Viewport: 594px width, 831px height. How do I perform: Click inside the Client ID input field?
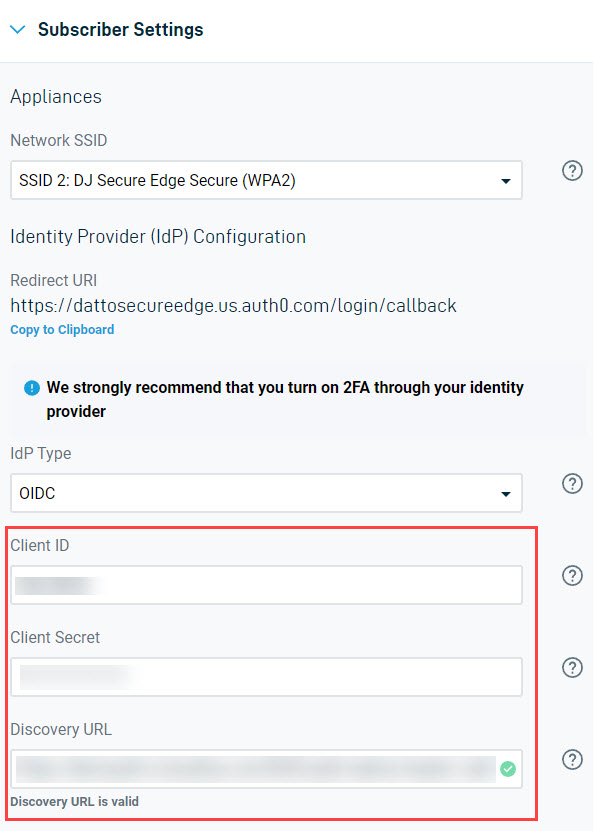pos(266,585)
